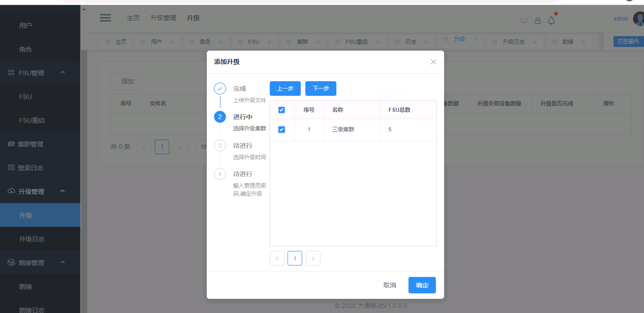
Task: Open the 页签操作 button
Action: [x=628, y=42]
